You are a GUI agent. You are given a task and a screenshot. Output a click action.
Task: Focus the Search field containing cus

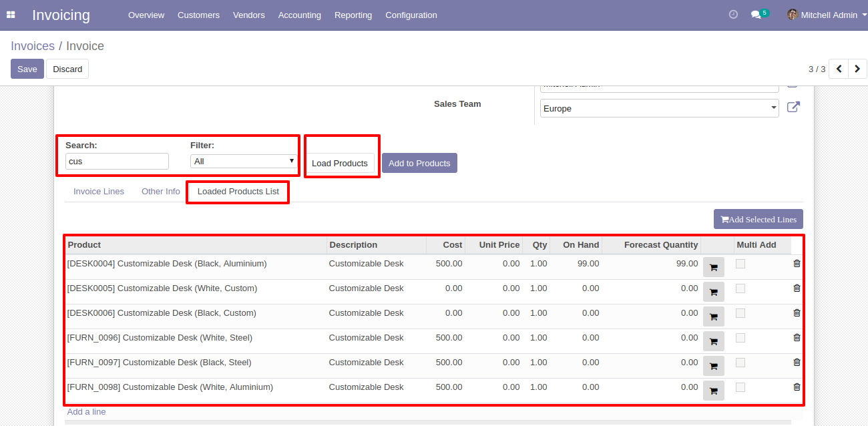pos(117,161)
